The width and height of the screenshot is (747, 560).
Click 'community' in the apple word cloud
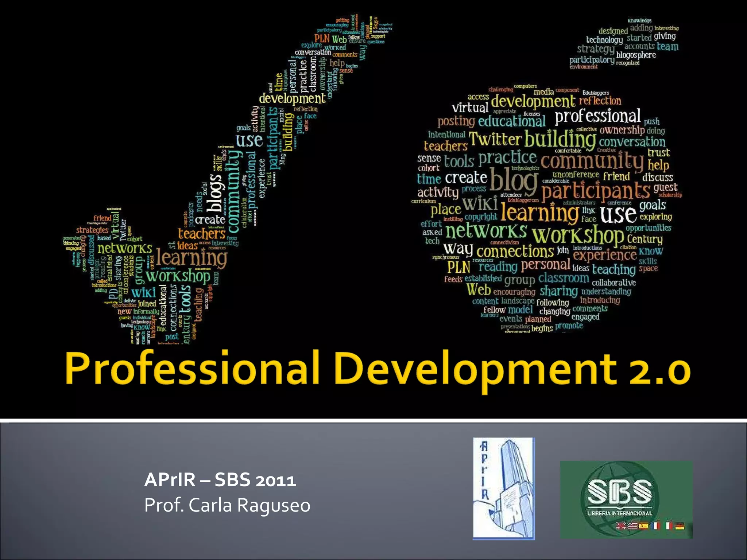point(592,161)
